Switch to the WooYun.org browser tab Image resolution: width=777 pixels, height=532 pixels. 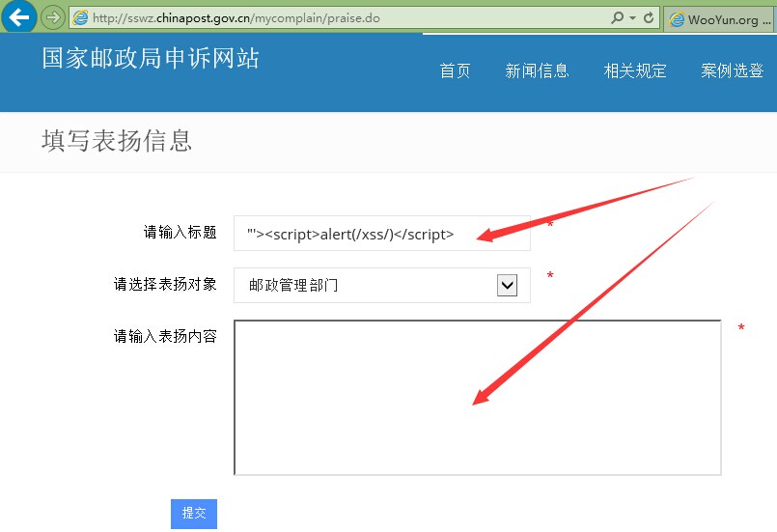coord(719,20)
